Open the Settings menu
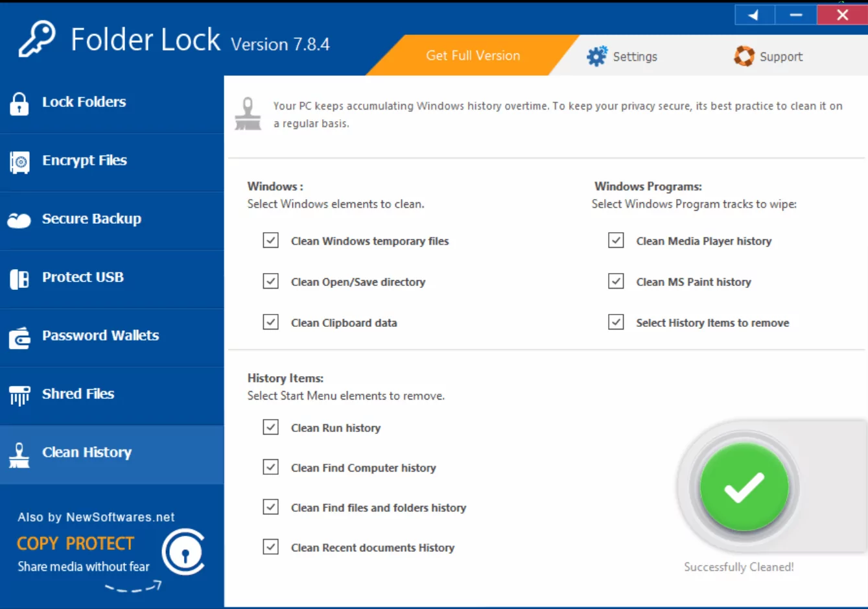Image resolution: width=868 pixels, height=609 pixels. tap(622, 56)
